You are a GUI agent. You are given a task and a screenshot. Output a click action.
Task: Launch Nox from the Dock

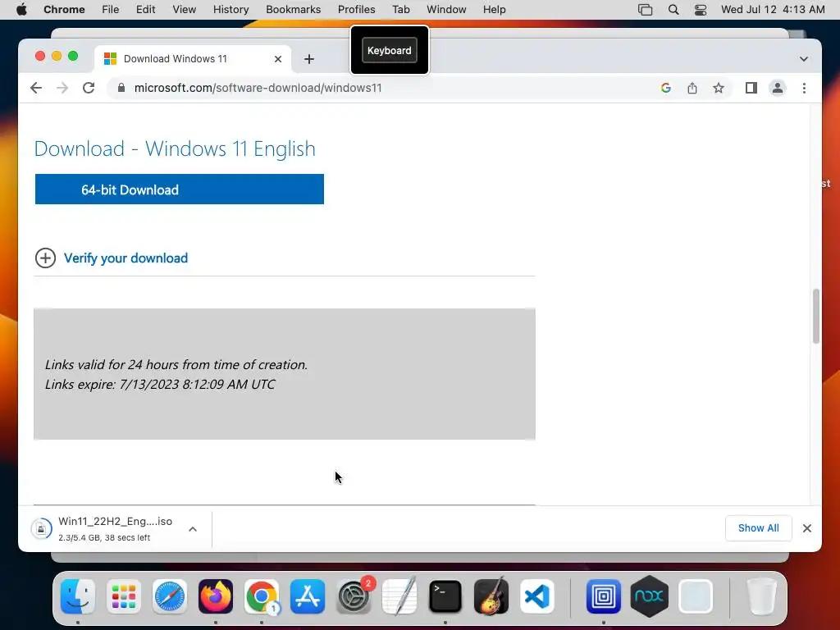[x=650, y=596]
